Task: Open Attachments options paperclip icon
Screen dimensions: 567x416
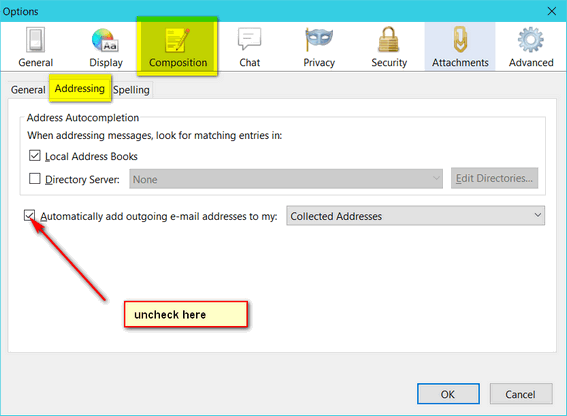Action: click(x=460, y=40)
